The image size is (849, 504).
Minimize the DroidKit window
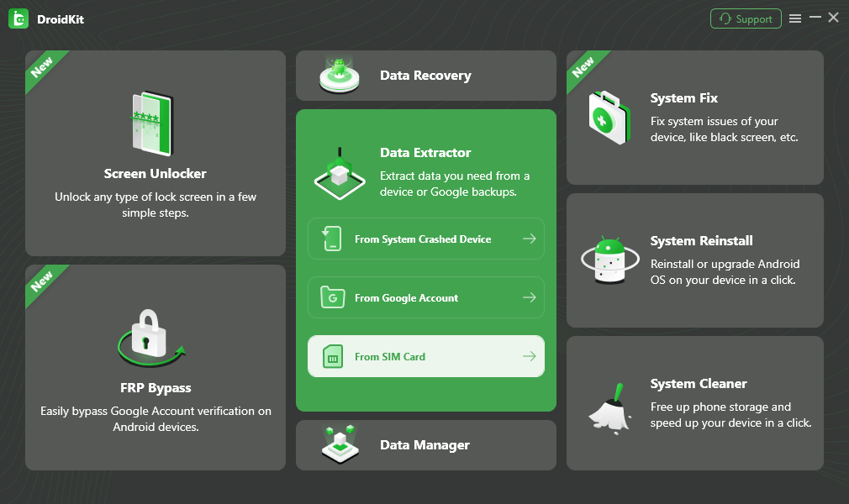(815, 18)
